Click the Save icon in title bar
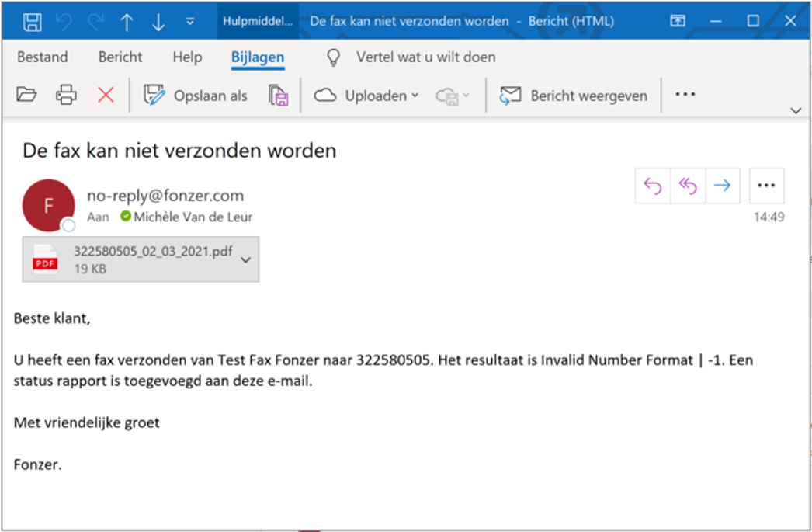Screen dimensions: 812x532 click(x=32, y=22)
